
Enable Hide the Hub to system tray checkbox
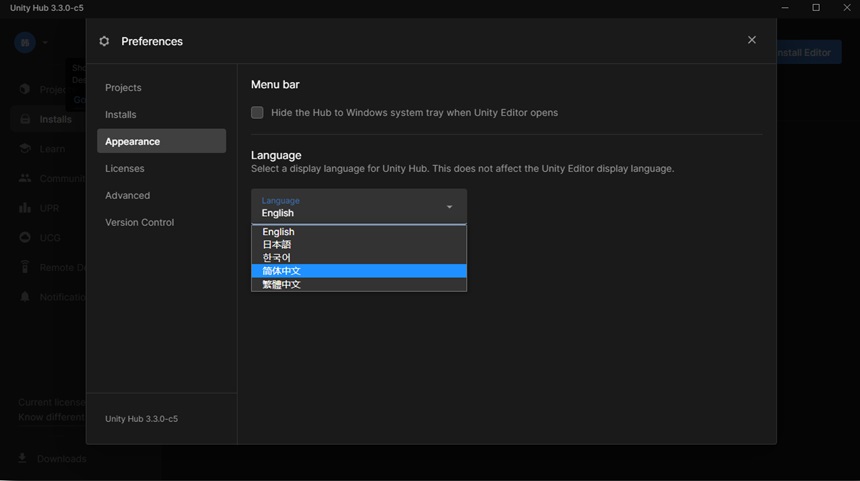[257, 112]
